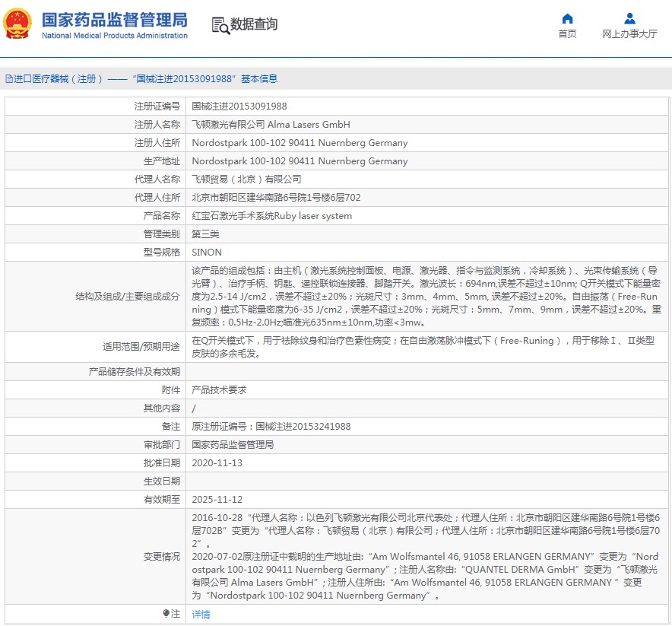Select 原注册证编号：国械注进20153241988 remark
The width and height of the screenshot is (672, 626).
(x=271, y=427)
